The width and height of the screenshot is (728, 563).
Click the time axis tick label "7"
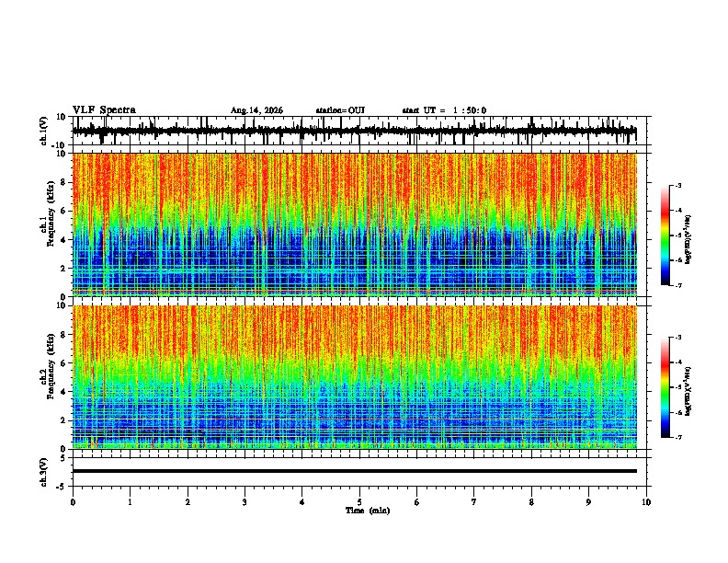point(474,502)
